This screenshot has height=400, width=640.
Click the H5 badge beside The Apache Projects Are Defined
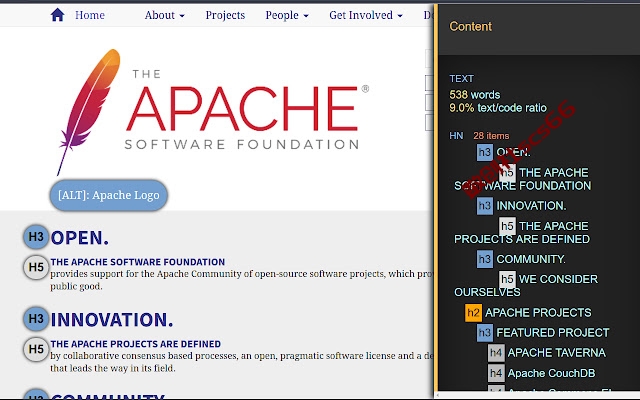36,349
